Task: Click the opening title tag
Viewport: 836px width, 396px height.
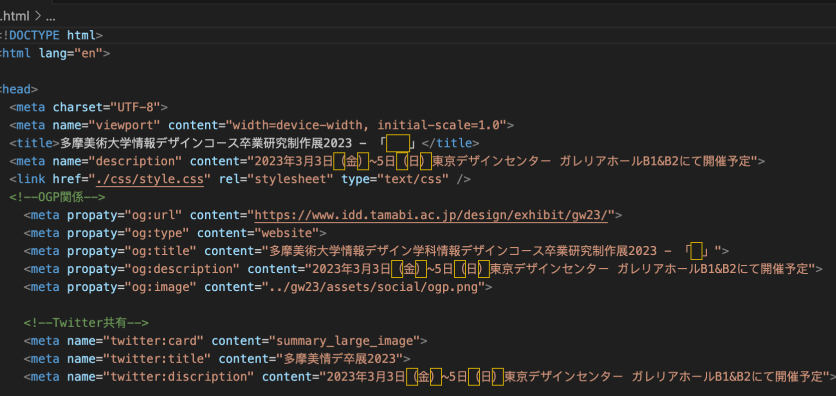Action: 35,143
